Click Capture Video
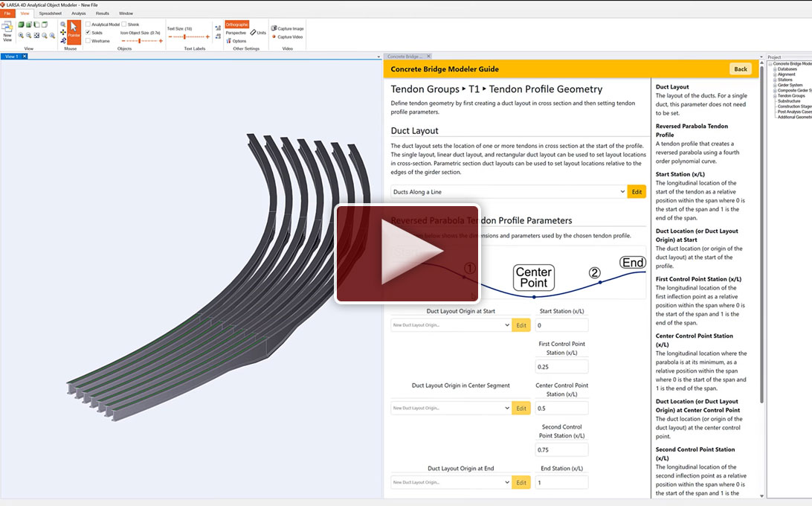 click(x=288, y=36)
